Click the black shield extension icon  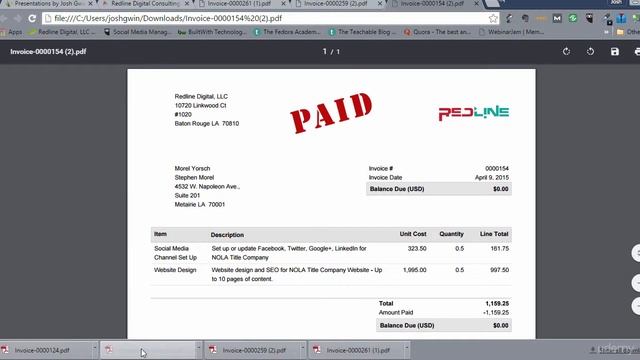pos(589,18)
